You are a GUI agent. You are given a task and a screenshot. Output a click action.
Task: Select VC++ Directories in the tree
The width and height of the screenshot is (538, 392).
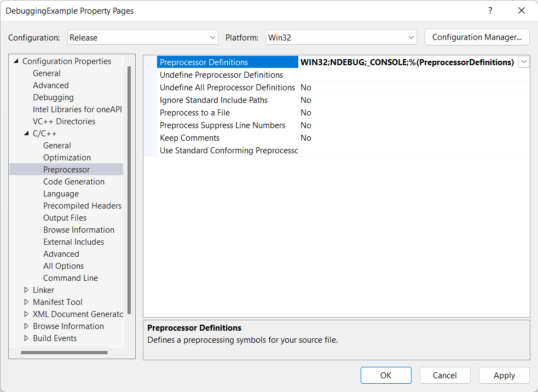64,122
